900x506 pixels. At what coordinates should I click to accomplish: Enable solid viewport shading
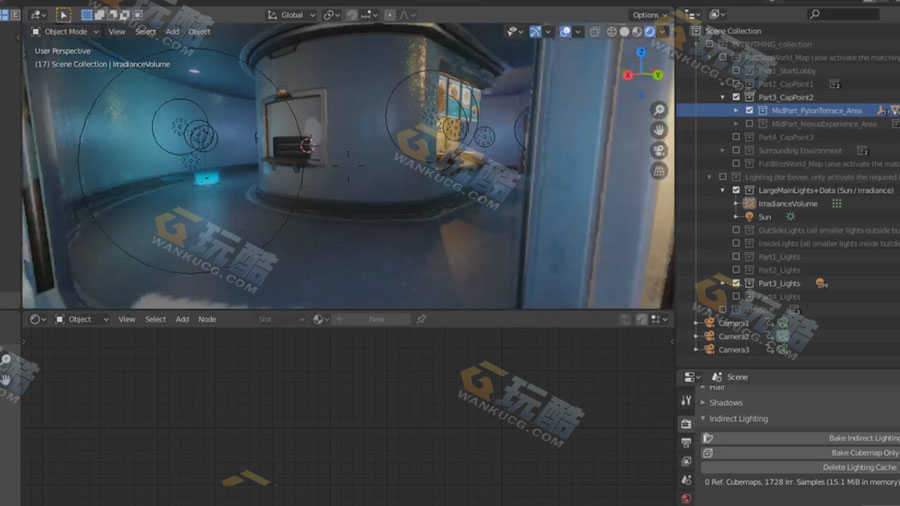(x=624, y=32)
